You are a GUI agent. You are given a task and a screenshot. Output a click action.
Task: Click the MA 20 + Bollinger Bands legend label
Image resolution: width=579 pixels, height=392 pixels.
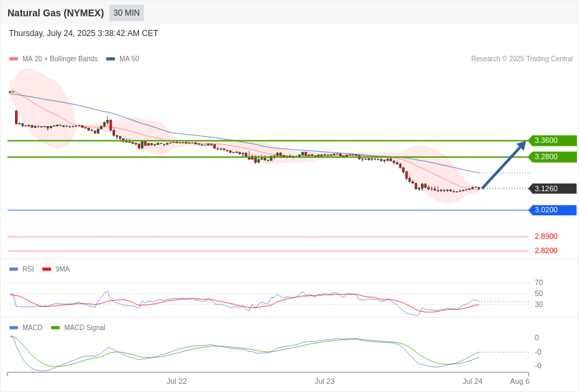(60, 59)
